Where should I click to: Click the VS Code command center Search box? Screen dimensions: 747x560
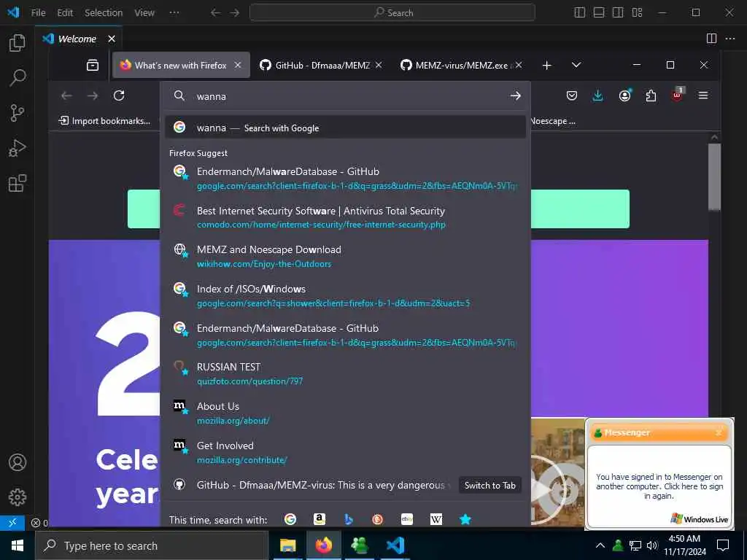(x=392, y=13)
